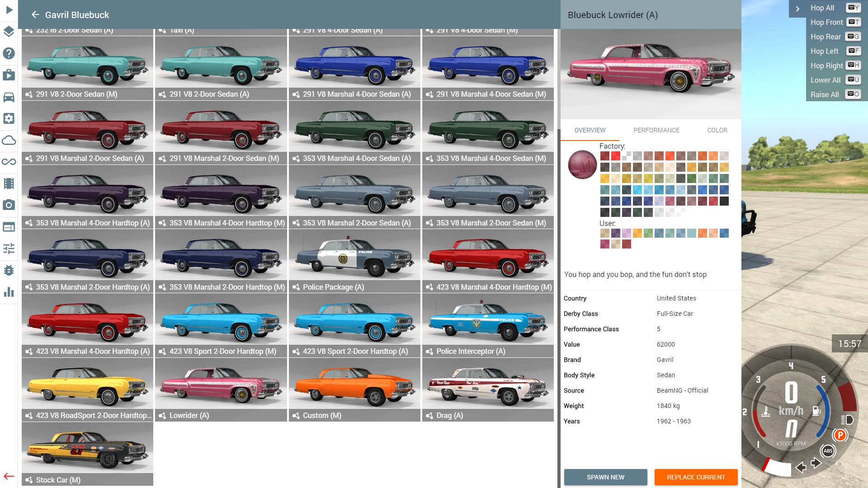Click the red collapse arrow at bottom left
This screenshot has width=868, height=488.
[9, 476]
